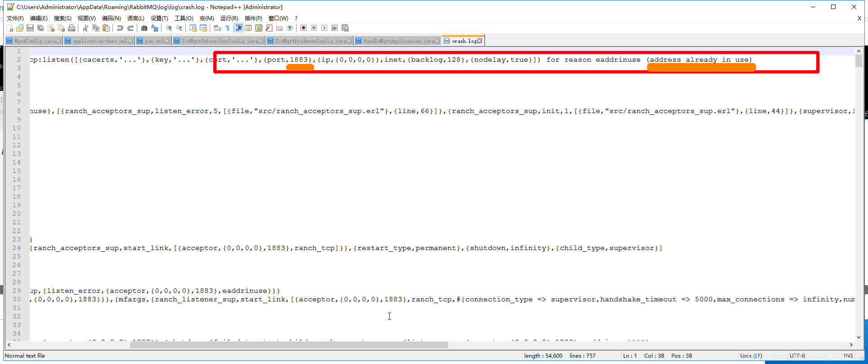The width and height of the screenshot is (868, 364).
Task: Open the 插件(P) menu
Action: (x=253, y=18)
